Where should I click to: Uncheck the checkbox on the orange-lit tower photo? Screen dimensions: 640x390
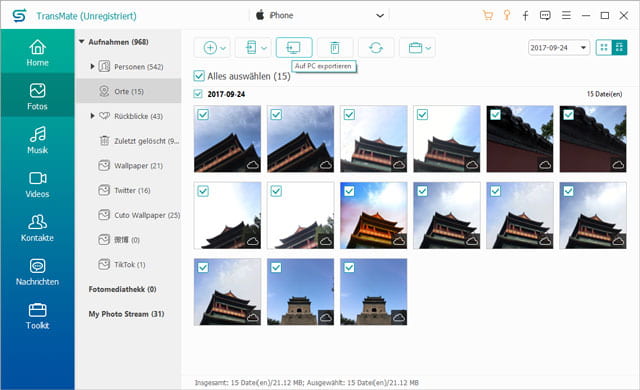tap(349, 191)
